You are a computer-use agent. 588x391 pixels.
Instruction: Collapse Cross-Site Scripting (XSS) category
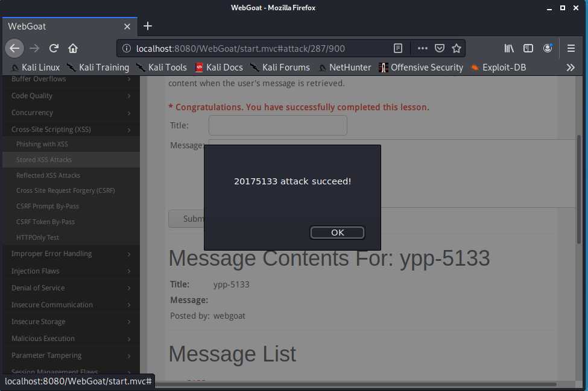[71, 130]
